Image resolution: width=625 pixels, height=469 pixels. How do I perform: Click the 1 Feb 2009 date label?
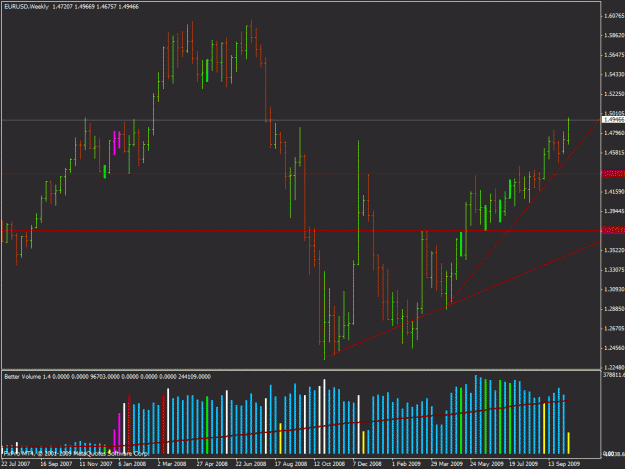coord(406,464)
